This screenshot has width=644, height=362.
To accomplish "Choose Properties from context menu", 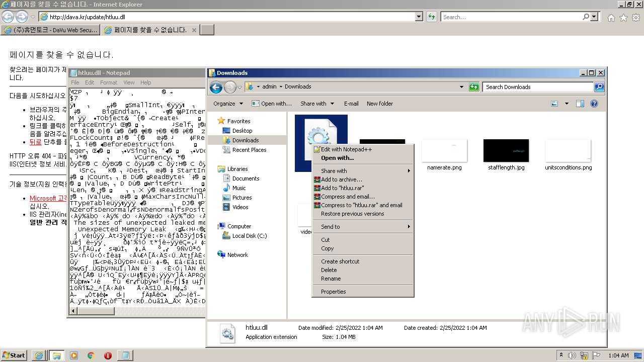I will 333,292.
